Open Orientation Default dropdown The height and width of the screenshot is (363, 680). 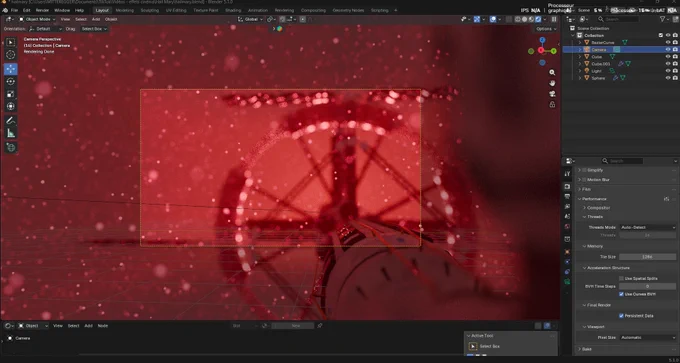tap(45, 29)
